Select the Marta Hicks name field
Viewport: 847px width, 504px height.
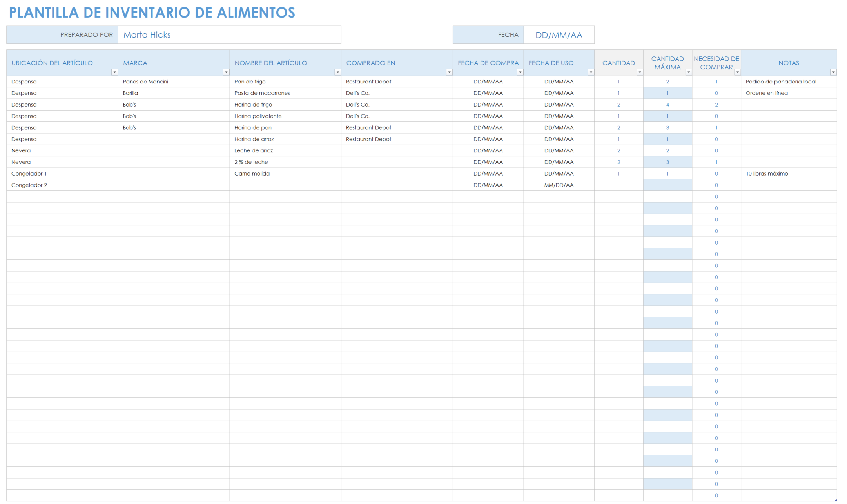tap(230, 35)
